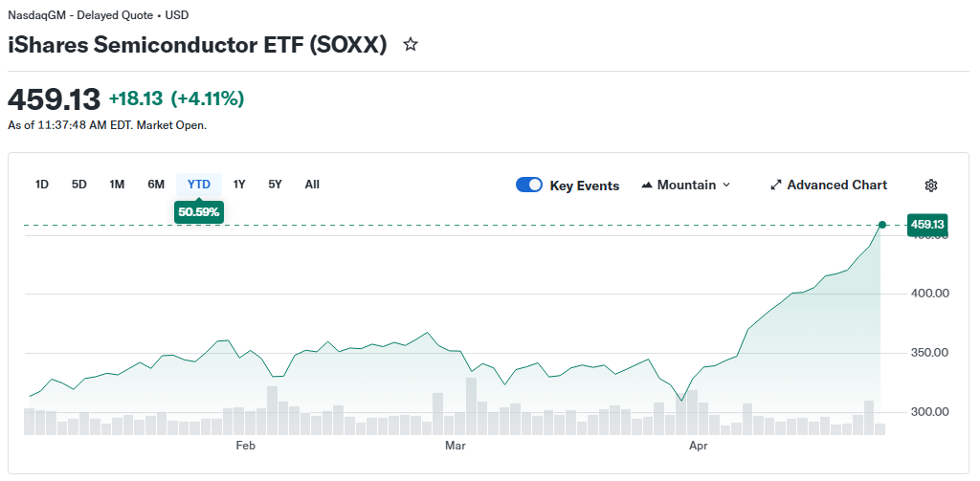Display the All time range
980x481 pixels.
pos(312,185)
